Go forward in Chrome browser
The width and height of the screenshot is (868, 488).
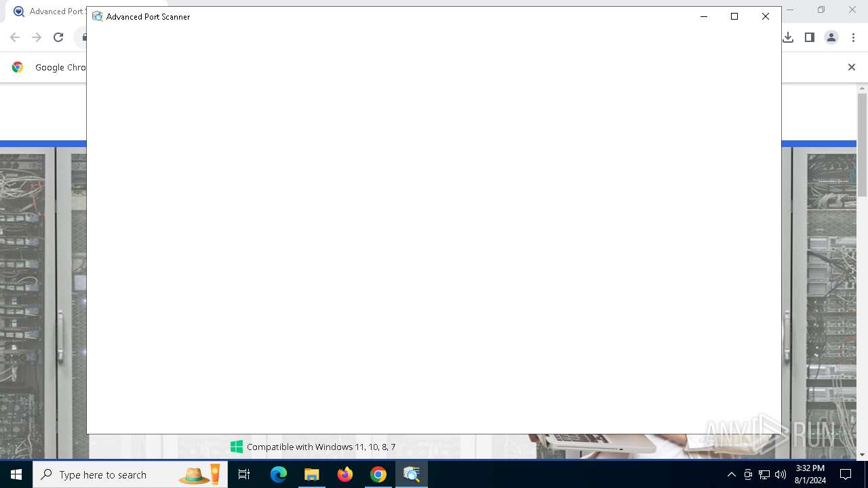point(37,37)
